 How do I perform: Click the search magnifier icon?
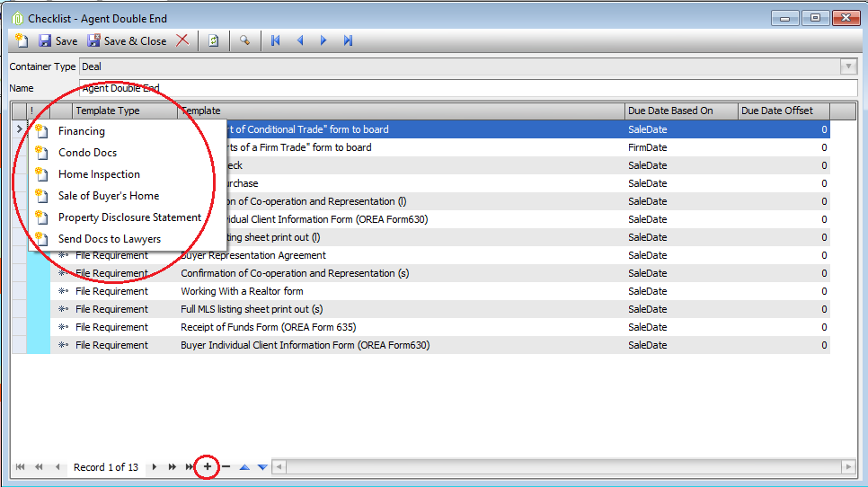coord(244,40)
